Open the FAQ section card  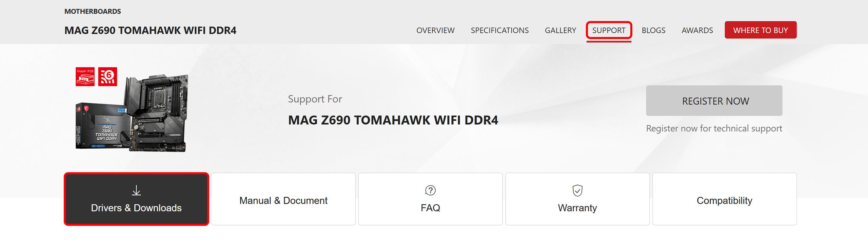[430, 199]
